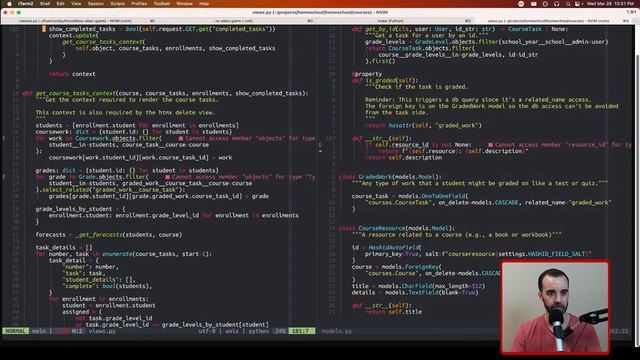The width and height of the screenshot is (640, 360).
Task: Click the 181:7 cursor position indicator
Action: [301, 331]
